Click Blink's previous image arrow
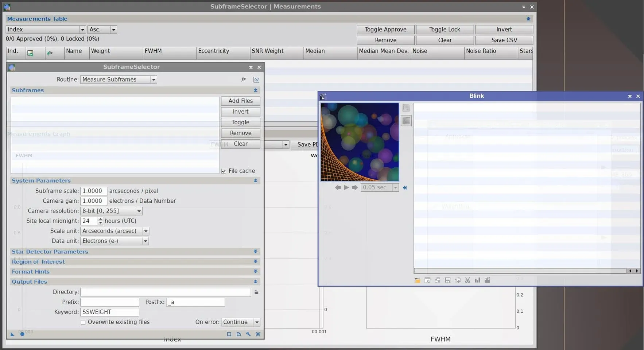This screenshot has height=350, width=644. 338,187
